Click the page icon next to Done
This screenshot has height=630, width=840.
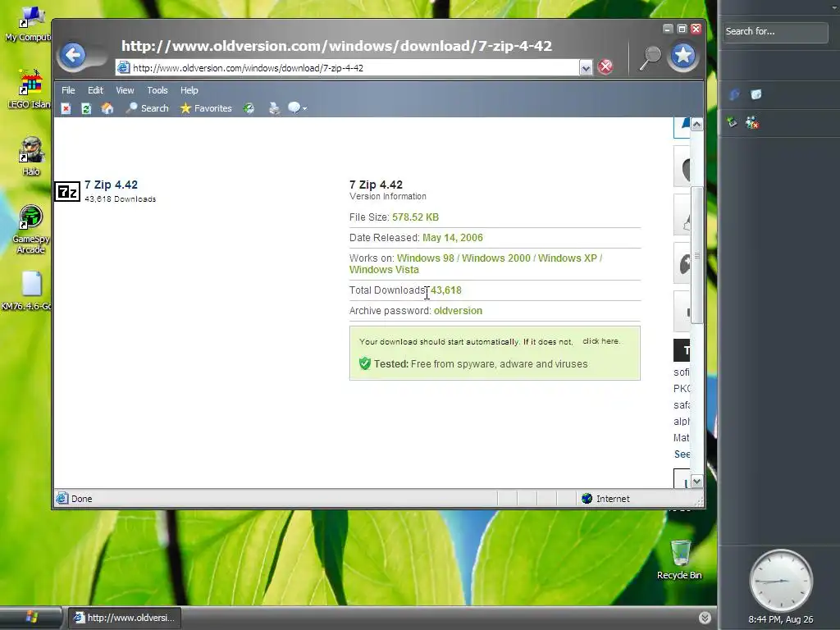62,498
